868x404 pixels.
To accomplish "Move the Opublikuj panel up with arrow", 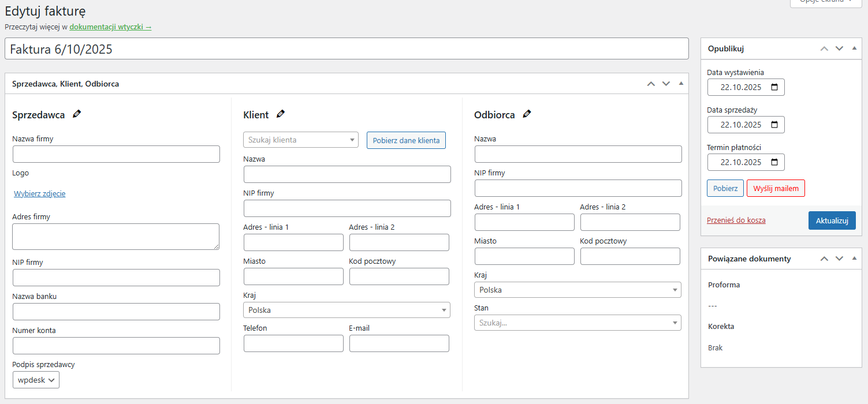I will pos(824,48).
